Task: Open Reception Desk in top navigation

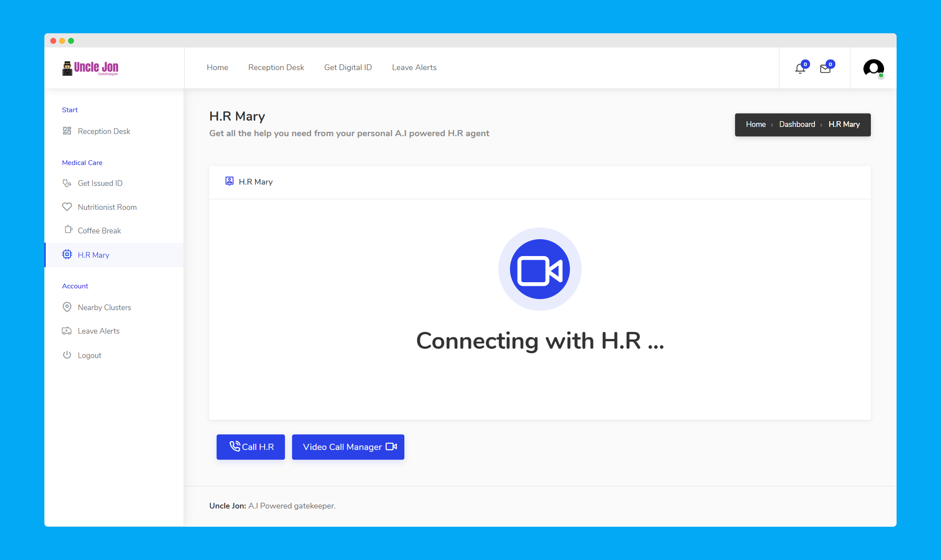Action: coord(276,67)
